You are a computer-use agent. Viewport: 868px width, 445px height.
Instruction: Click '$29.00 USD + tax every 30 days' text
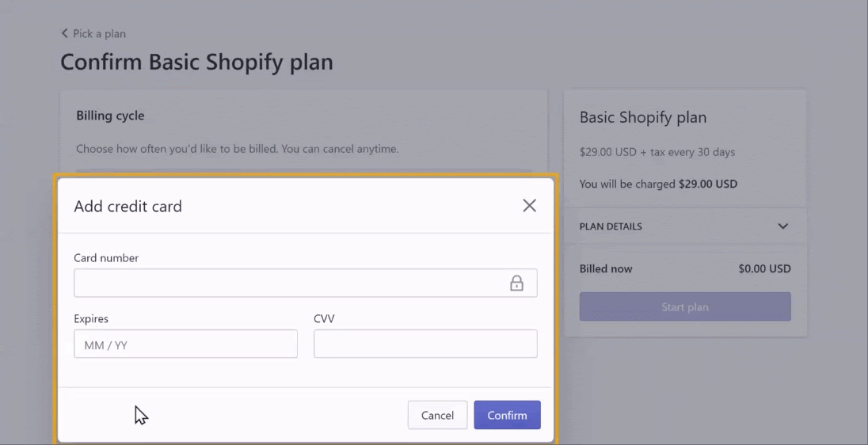point(657,152)
